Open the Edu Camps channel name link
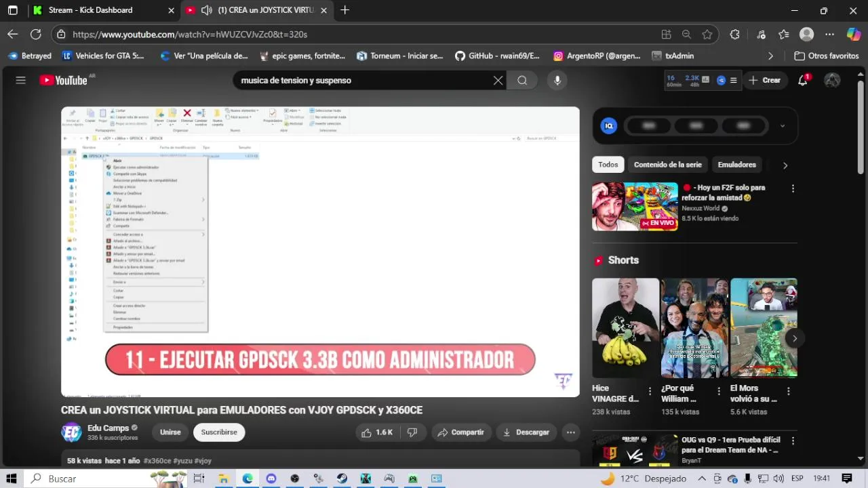This screenshot has width=868, height=488. (108, 428)
